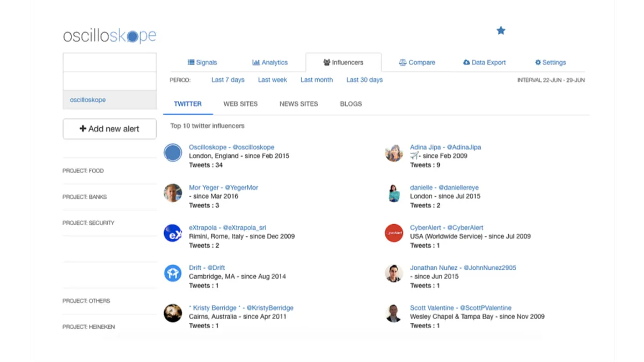This screenshot has width=644, height=362.
Task: Click the first empty sidebar field
Action: click(x=109, y=62)
